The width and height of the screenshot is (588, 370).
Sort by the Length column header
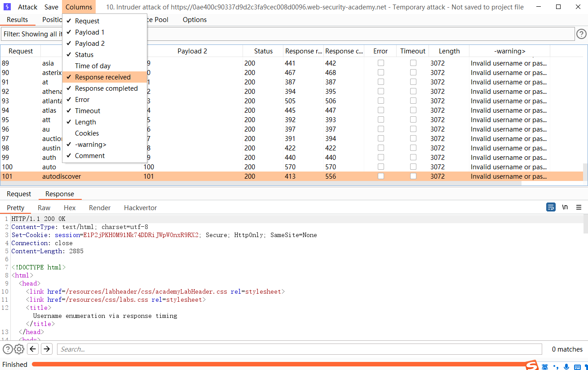tap(449, 51)
